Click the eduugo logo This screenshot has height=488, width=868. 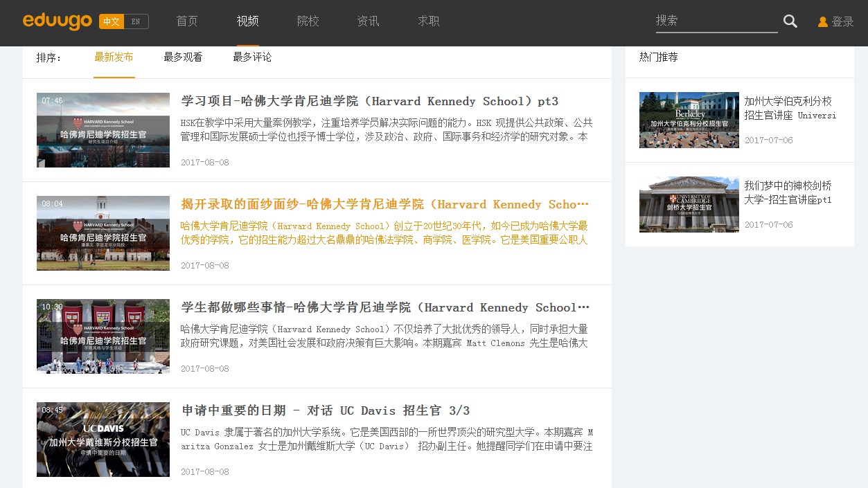tap(57, 21)
